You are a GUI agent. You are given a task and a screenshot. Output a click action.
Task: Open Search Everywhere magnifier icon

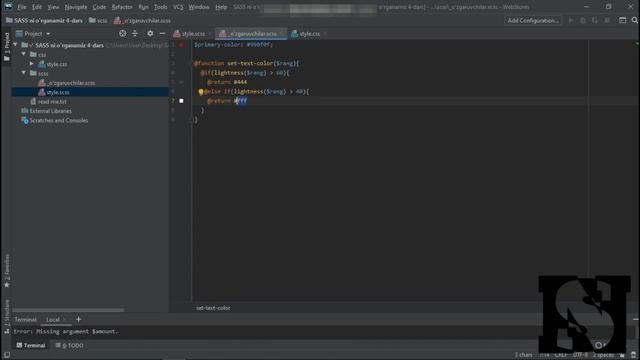coord(635,20)
